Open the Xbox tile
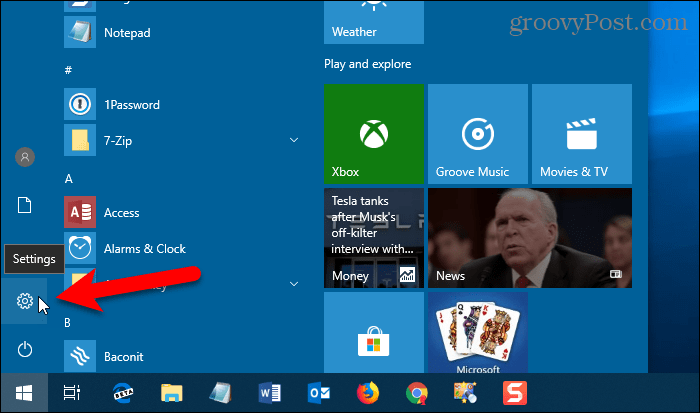The height and width of the screenshot is (413, 700). point(374,133)
